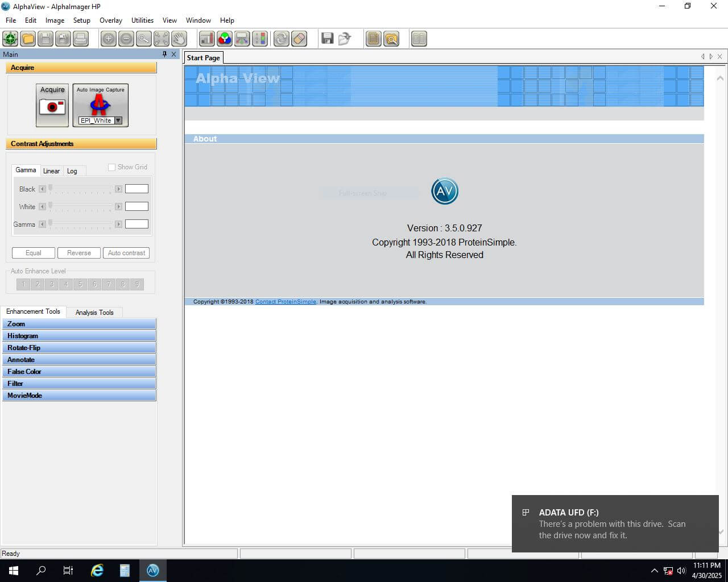Viewport: 728px width, 582px height.
Task: Expand the Histogram section
Action: (79, 336)
